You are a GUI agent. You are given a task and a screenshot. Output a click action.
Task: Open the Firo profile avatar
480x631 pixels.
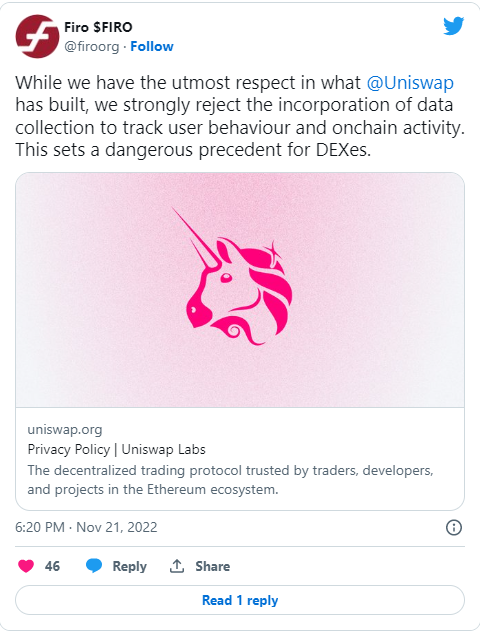pos(37,37)
